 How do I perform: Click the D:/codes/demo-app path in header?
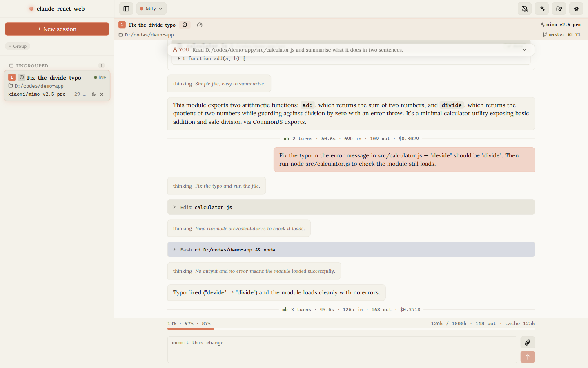coord(149,35)
